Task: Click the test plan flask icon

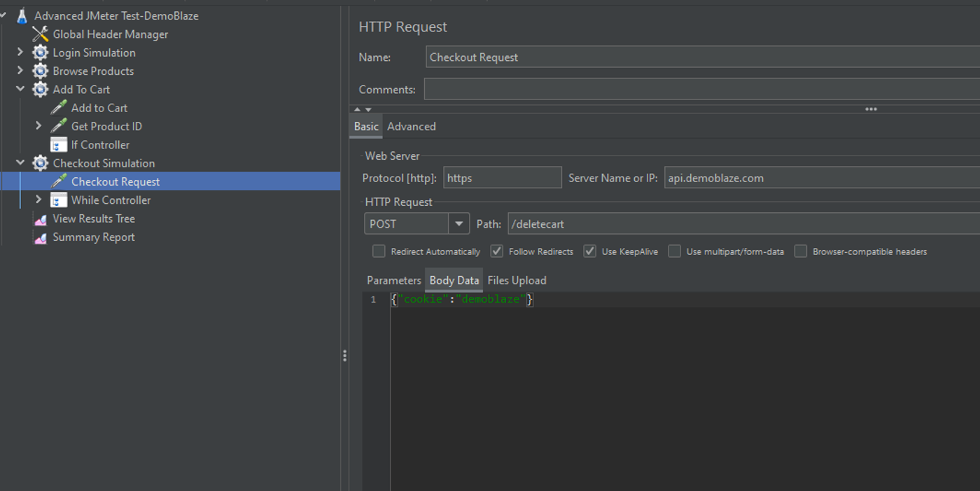Action: pyautogui.click(x=22, y=15)
